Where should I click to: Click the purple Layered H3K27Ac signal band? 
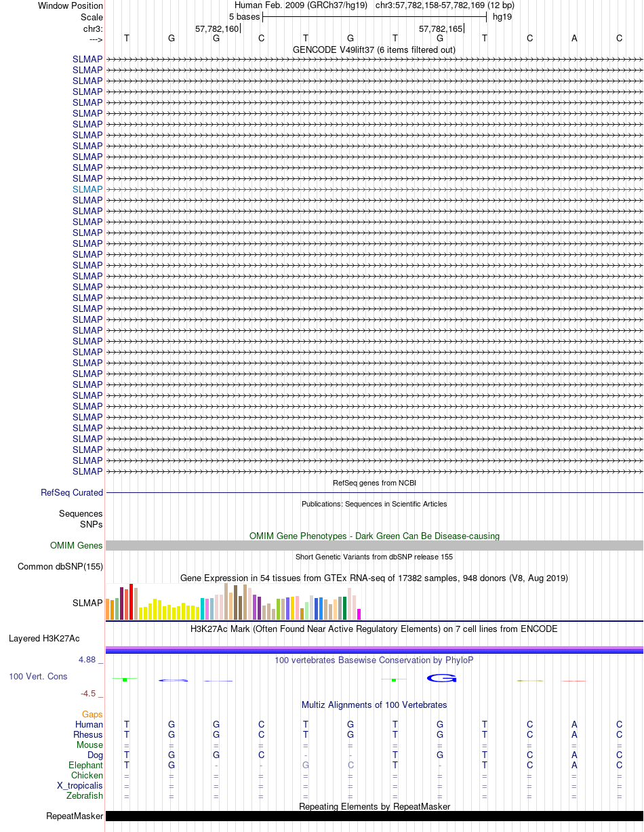tap(374, 650)
